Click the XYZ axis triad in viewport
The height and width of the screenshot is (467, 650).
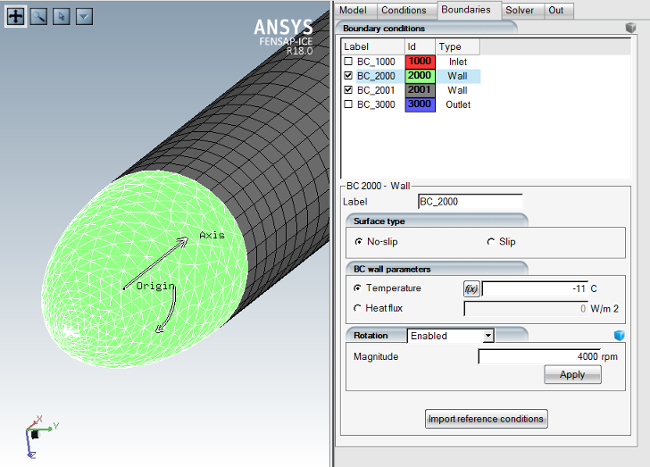point(37,432)
